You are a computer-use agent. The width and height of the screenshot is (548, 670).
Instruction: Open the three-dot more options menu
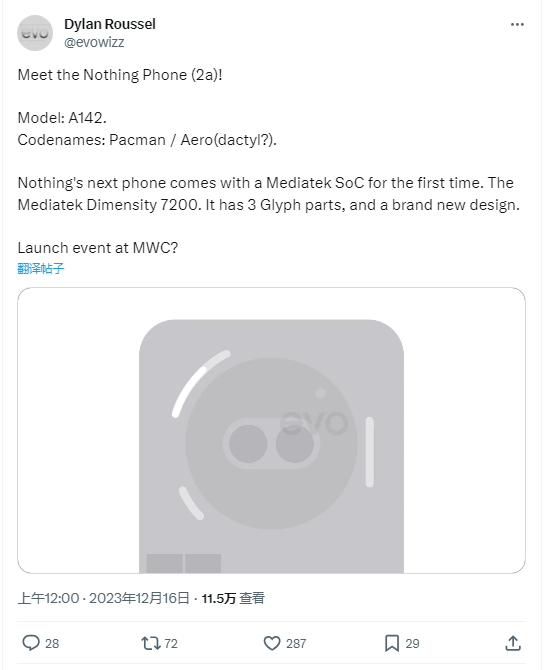[517, 25]
